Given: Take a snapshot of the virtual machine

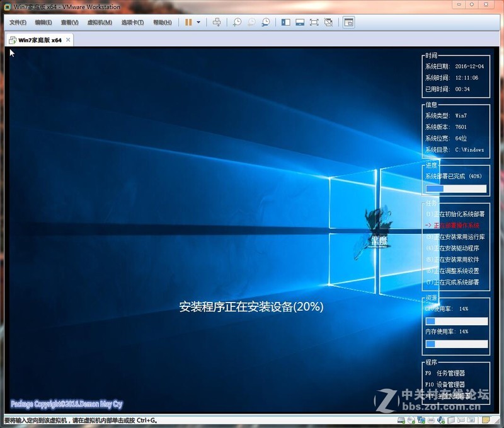Looking at the screenshot, I should coord(238,21).
